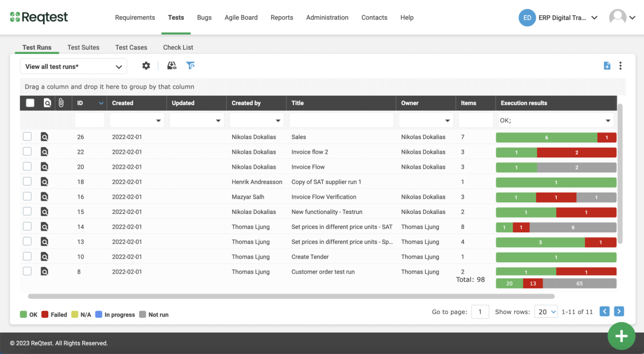Expand the Show rows dropdown

pyautogui.click(x=546, y=311)
